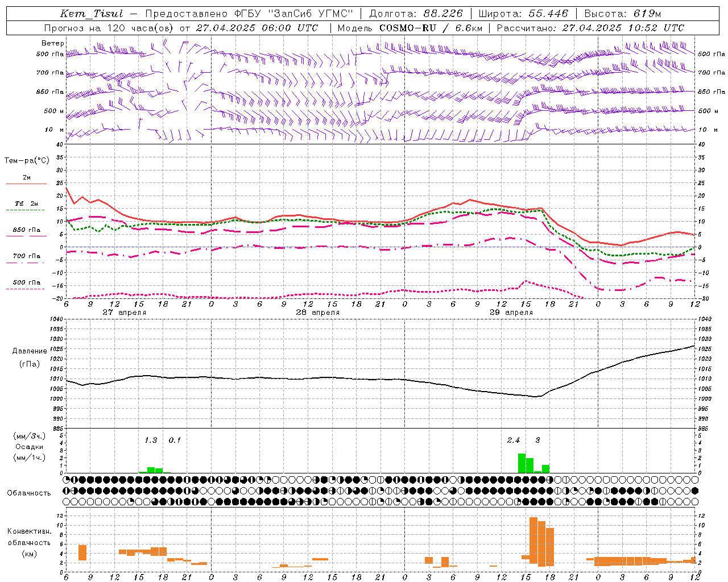Image resolution: width=728 pixels, height=582 pixels.
Task: Click the '(мм/1ч.)' hourly unit label
Action: pyautogui.click(x=30, y=458)
